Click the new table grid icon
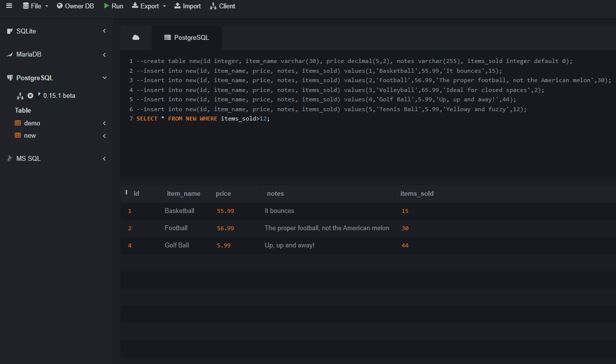The height and width of the screenshot is (364, 616). [18, 136]
